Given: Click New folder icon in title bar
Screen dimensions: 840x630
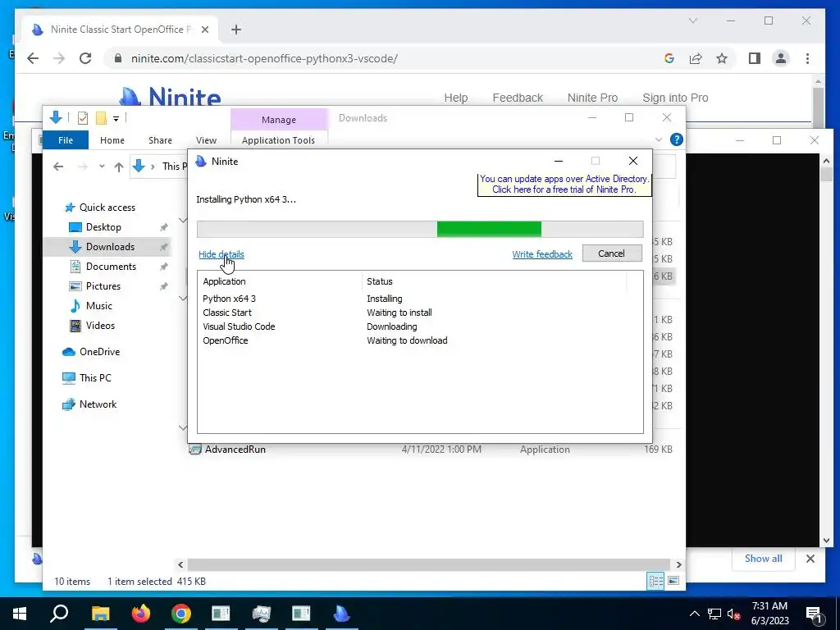Looking at the screenshot, I should [x=101, y=118].
